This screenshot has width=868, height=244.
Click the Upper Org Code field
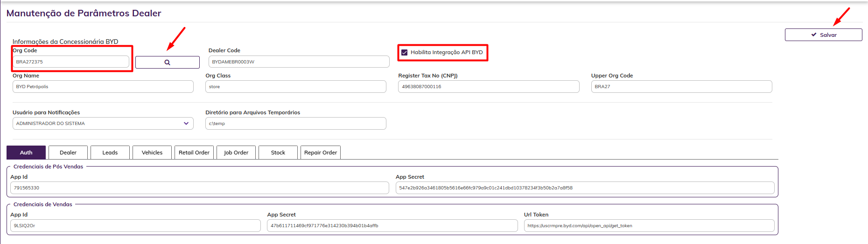click(x=681, y=87)
